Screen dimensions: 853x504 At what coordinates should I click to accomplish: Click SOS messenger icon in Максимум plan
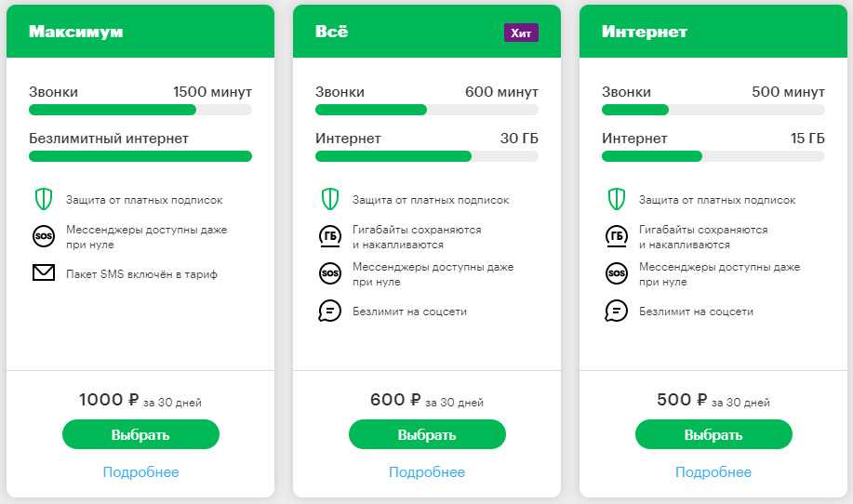[x=43, y=236]
